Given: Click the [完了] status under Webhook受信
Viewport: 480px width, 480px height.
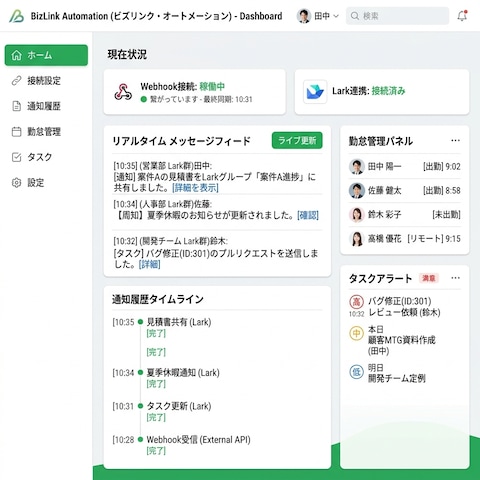Looking at the screenshot, I should (x=156, y=451).
